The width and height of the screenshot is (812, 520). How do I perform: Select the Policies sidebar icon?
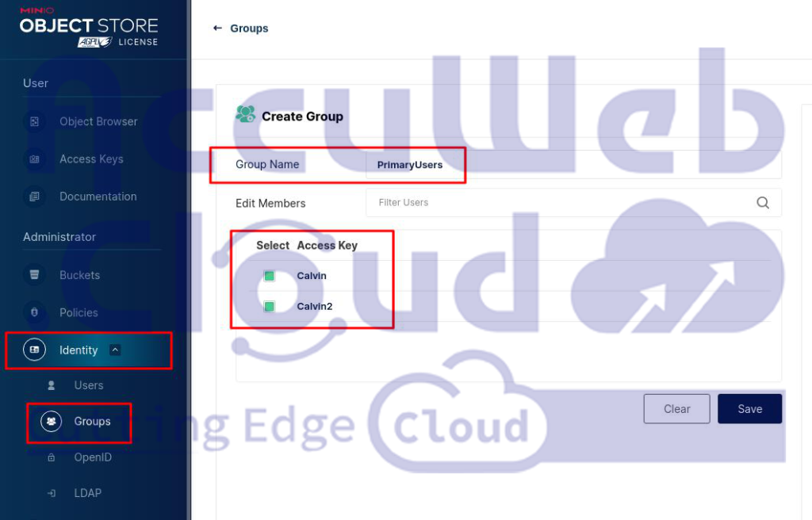(x=33, y=312)
